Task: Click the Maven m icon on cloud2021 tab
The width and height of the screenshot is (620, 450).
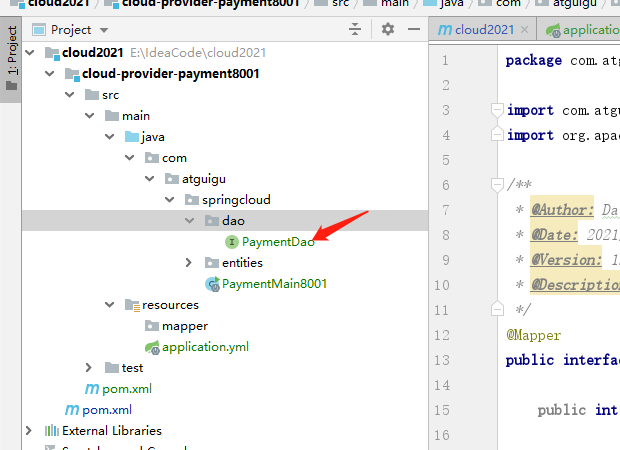Action: click(x=445, y=30)
